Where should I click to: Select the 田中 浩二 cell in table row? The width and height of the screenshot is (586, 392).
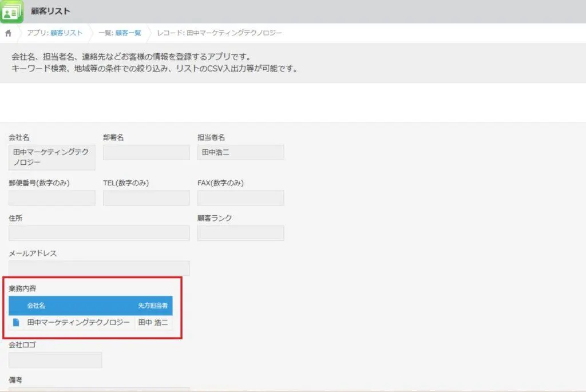pos(153,323)
